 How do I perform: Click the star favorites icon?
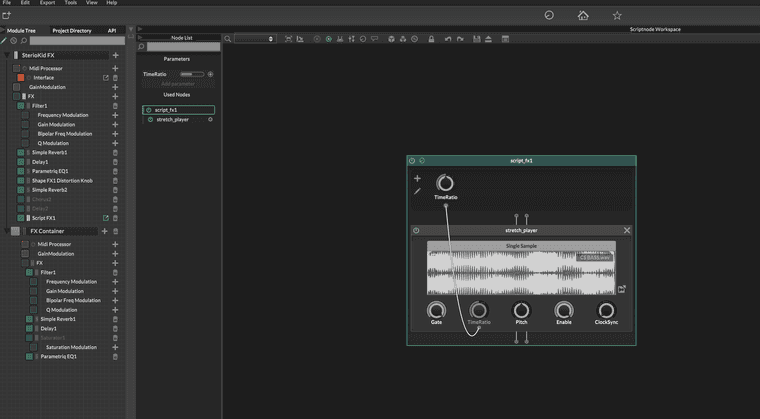[x=617, y=15]
